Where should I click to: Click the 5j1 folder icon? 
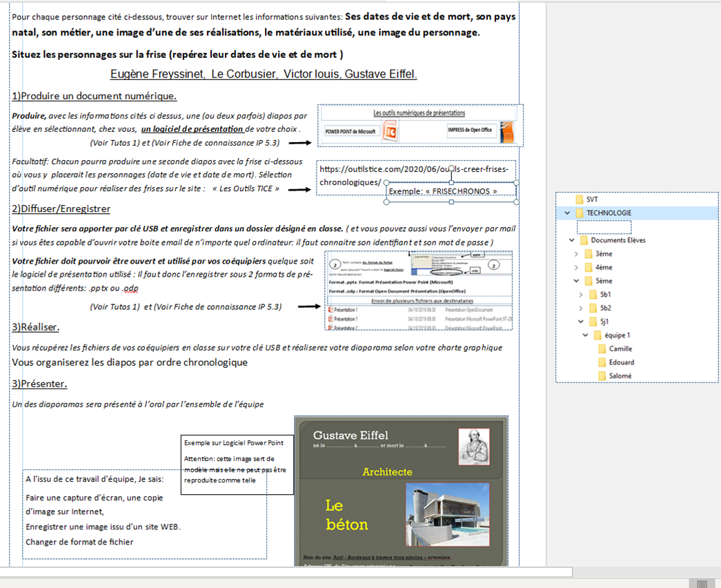tap(593, 322)
